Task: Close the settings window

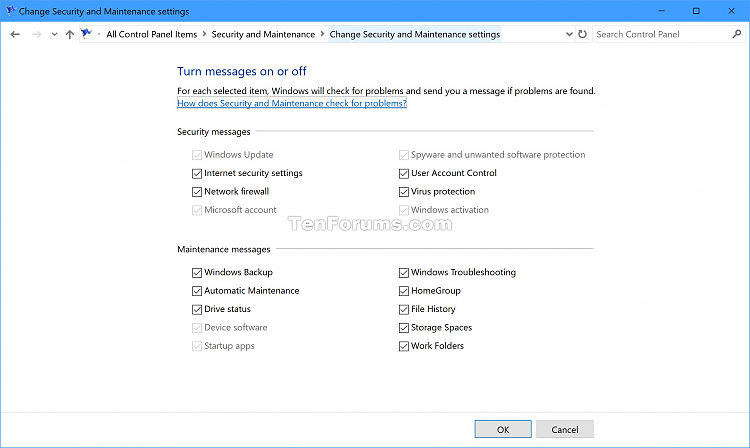Action: 732,11
